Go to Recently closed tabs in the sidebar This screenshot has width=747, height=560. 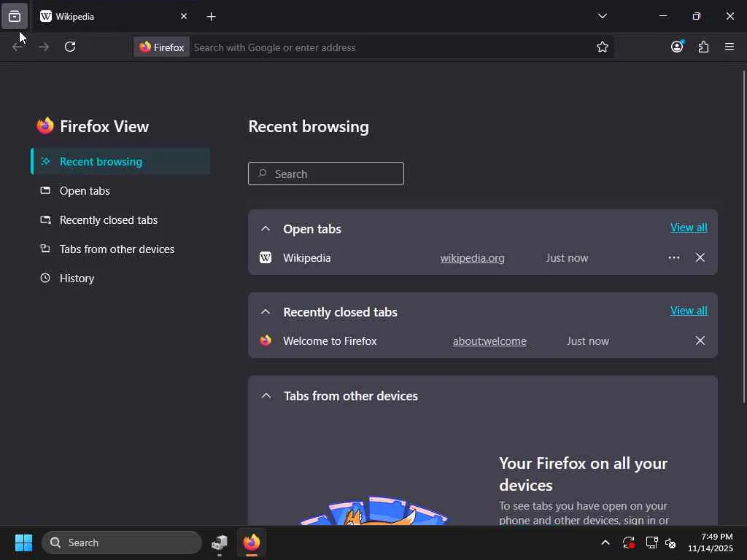(x=120, y=220)
